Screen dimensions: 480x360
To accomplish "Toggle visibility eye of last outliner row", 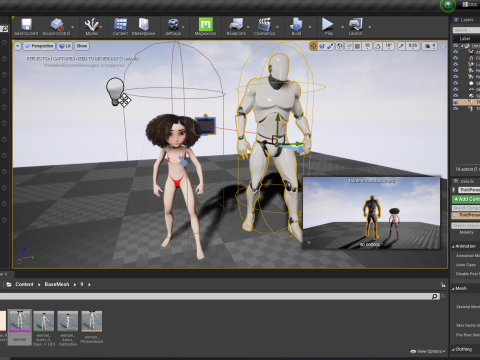I will [456, 109].
